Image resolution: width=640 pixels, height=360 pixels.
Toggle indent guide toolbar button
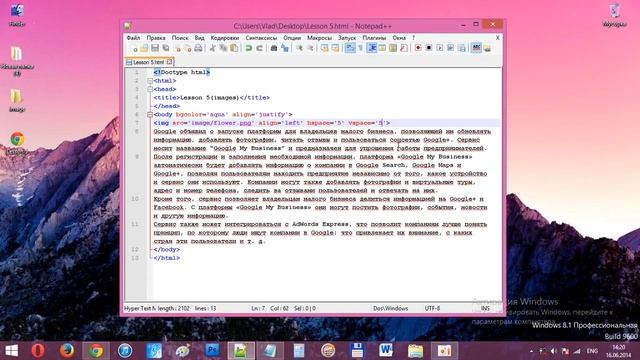(x=372, y=48)
